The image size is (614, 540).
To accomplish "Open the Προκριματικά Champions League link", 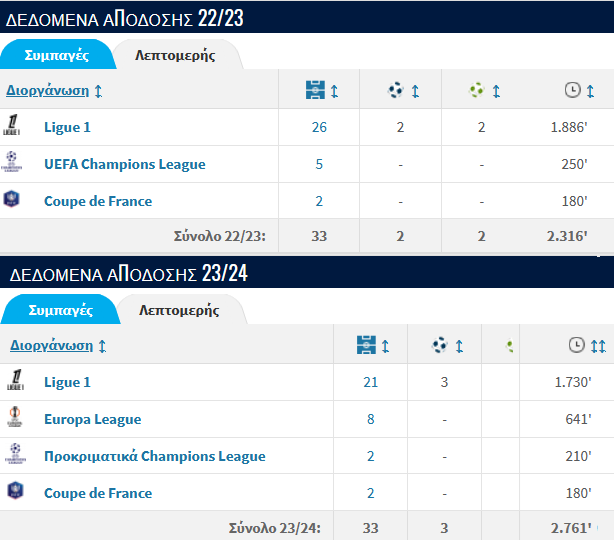I will (155, 456).
